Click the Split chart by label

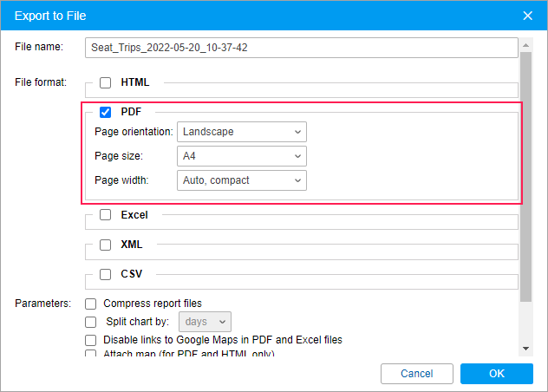[x=138, y=322]
